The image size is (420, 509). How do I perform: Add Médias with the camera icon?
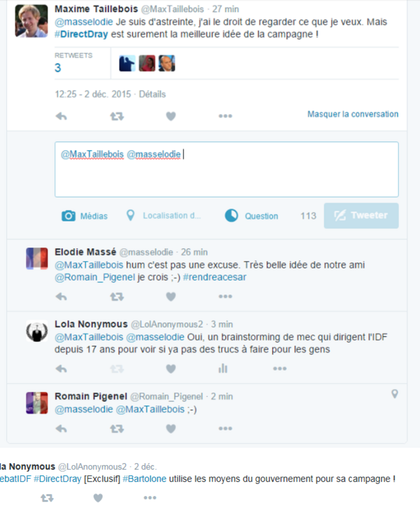tap(85, 216)
